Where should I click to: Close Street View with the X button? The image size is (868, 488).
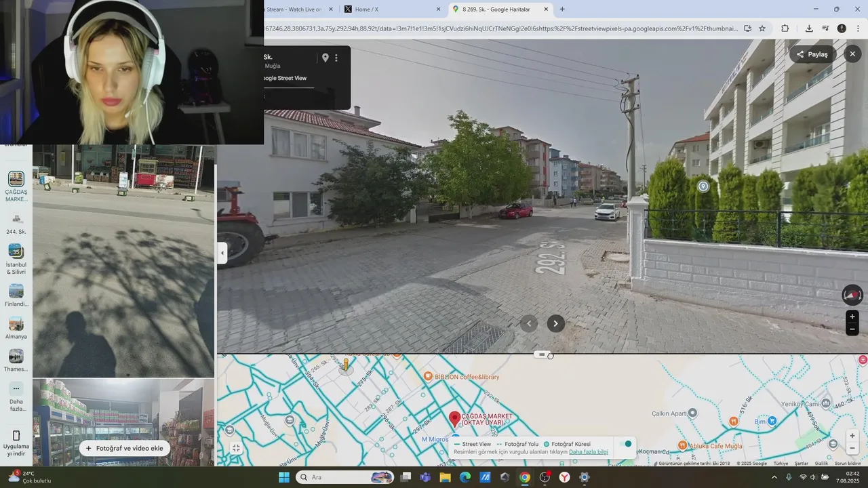click(x=852, y=54)
